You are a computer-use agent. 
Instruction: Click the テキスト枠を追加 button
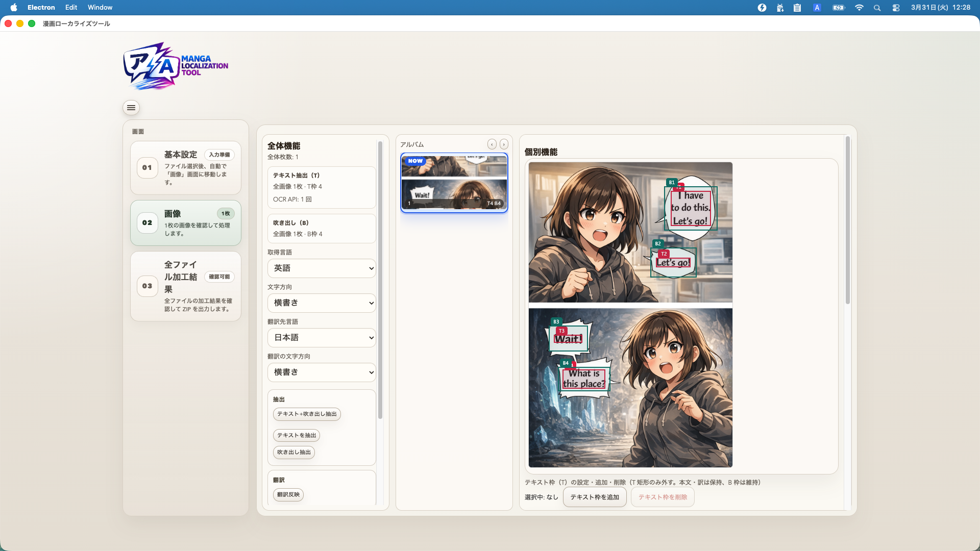[595, 497]
